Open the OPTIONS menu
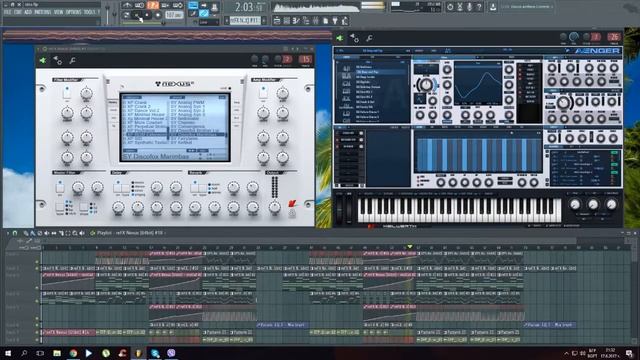 [x=73, y=12]
